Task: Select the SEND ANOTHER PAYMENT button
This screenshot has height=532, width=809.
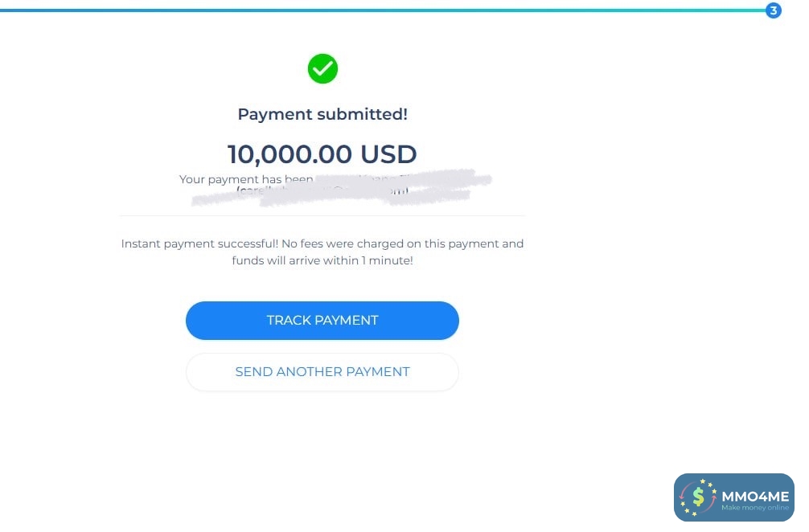Action: click(322, 372)
